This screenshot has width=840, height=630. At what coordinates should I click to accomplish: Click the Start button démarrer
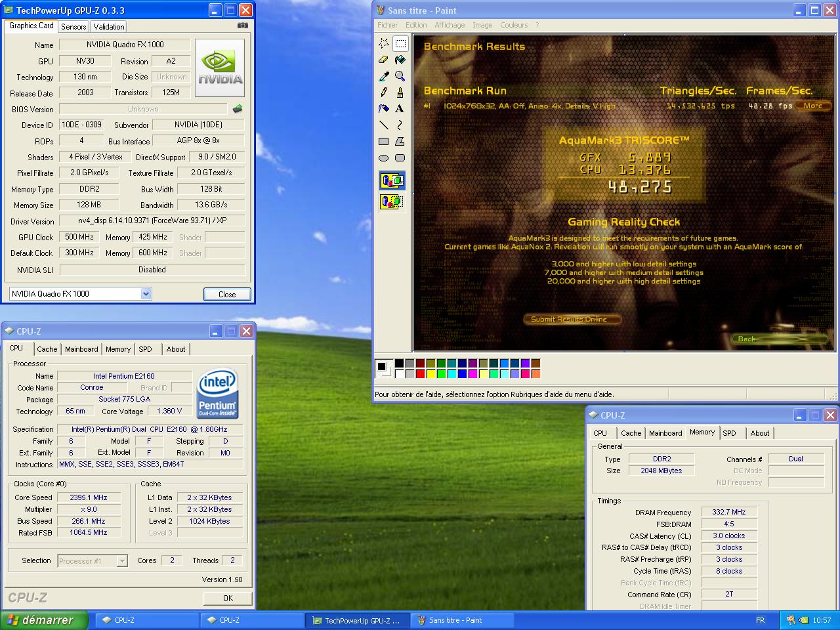coord(45,620)
